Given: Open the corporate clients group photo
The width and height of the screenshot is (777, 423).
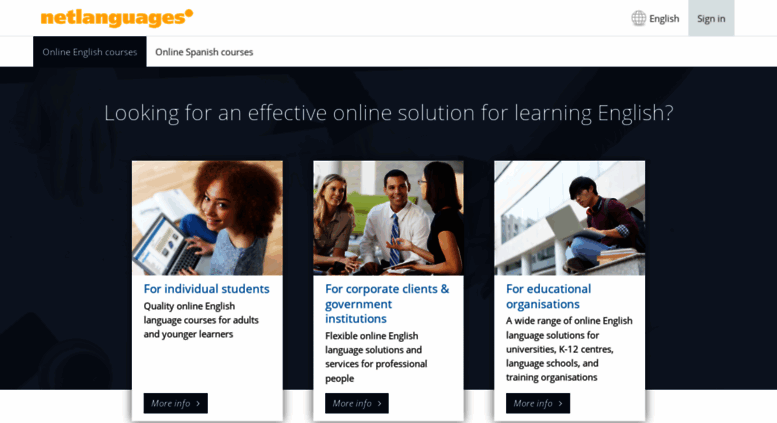Looking at the screenshot, I should [388, 218].
